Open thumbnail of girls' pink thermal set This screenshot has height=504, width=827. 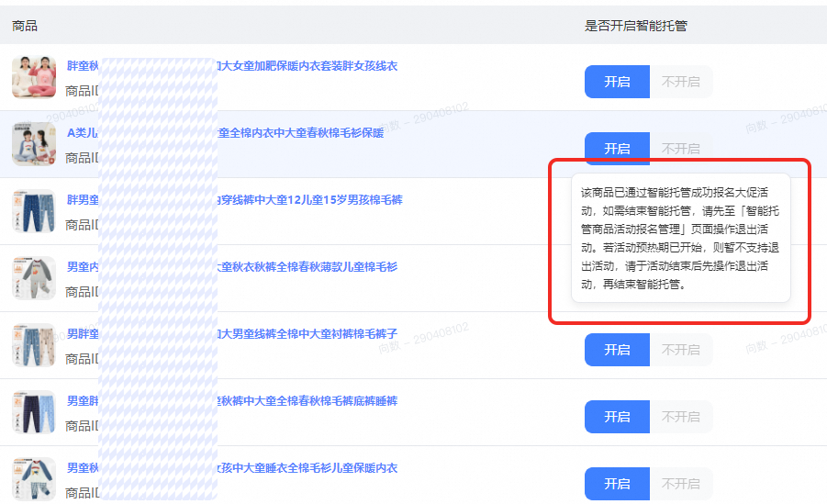(x=34, y=77)
